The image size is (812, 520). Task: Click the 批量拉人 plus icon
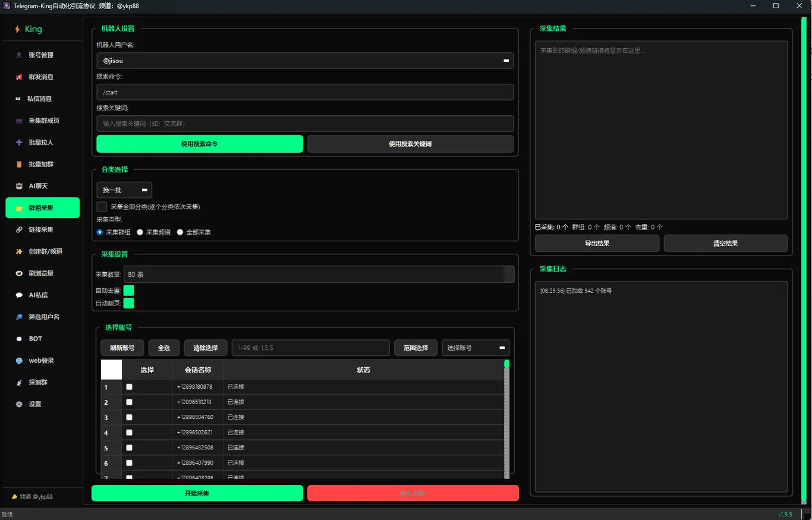pos(19,143)
